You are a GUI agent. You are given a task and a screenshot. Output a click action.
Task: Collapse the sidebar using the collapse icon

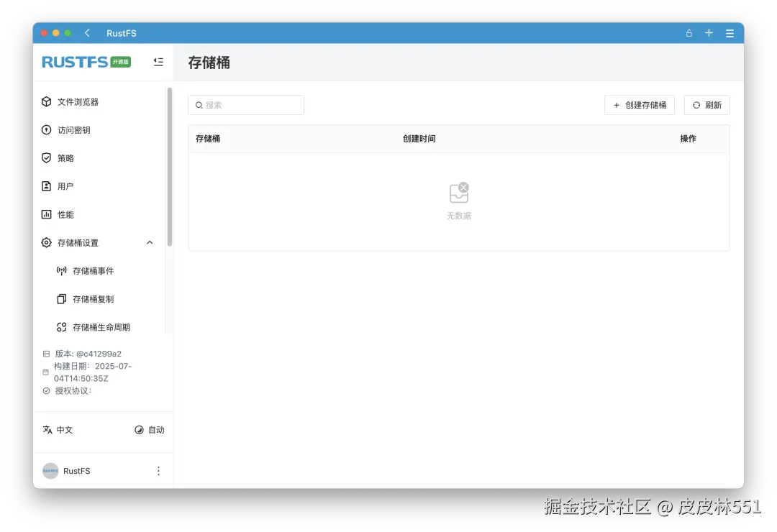point(158,62)
